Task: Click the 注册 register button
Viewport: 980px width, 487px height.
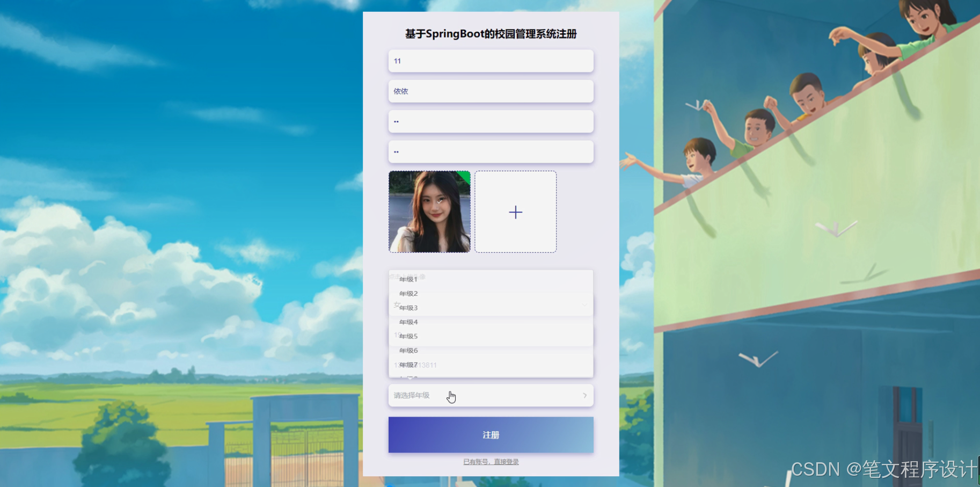Action: pyautogui.click(x=490, y=434)
